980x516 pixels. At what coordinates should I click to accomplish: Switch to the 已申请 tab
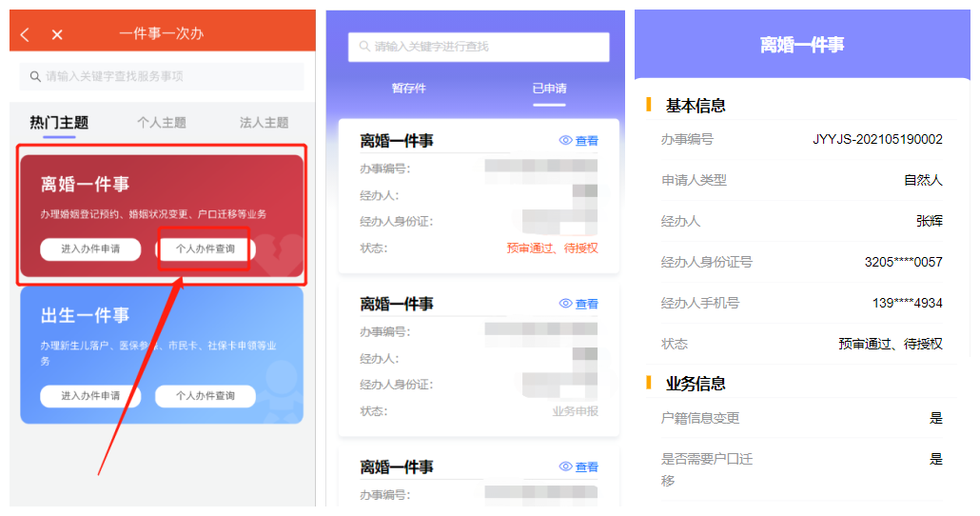(x=549, y=89)
